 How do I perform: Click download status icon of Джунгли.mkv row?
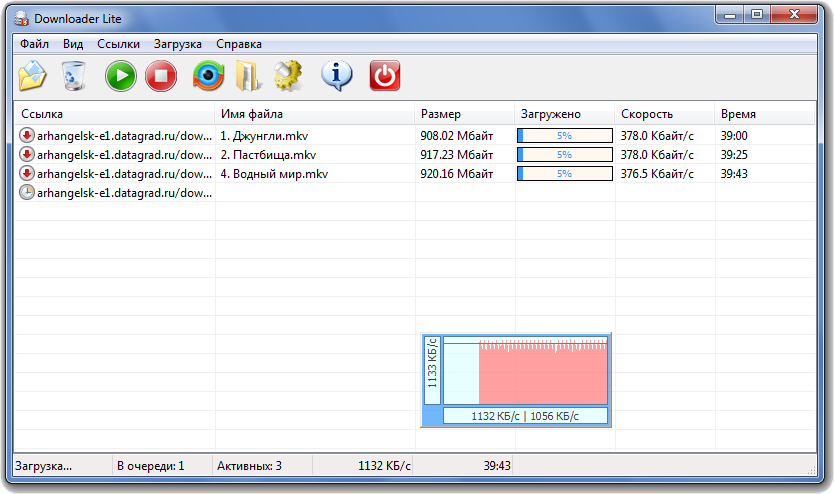27,136
